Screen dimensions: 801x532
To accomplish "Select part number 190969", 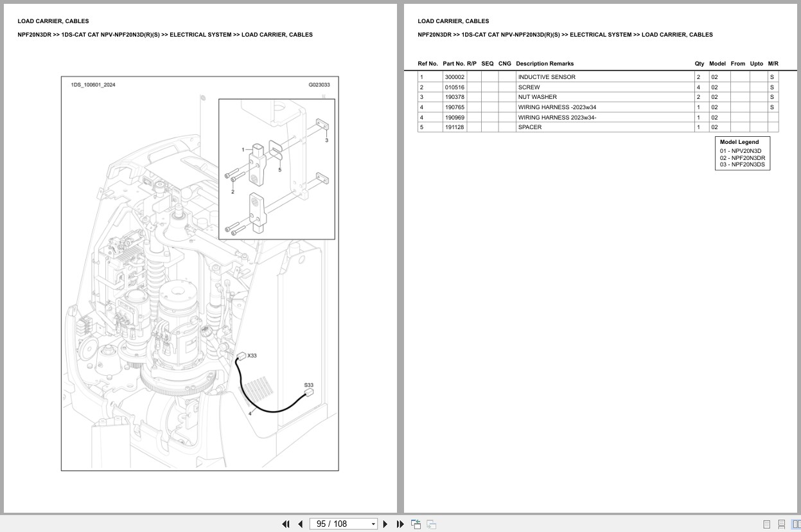I will click(455, 118).
